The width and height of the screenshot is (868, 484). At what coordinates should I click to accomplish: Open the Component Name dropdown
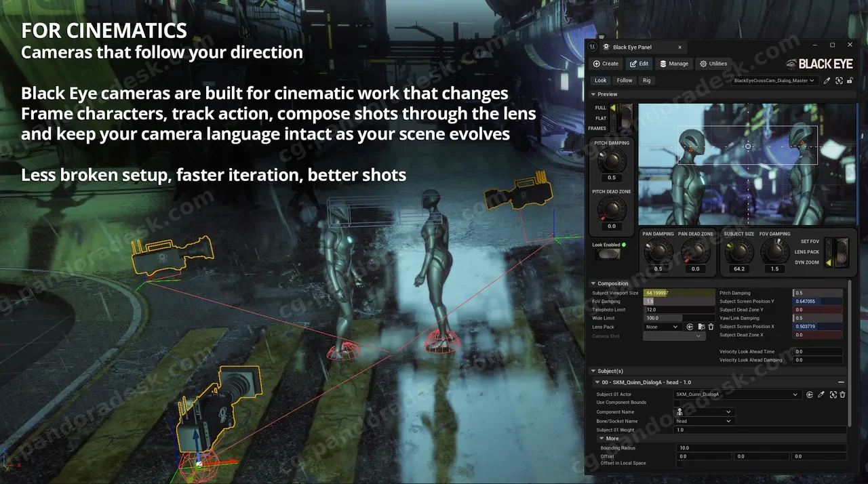click(x=705, y=412)
